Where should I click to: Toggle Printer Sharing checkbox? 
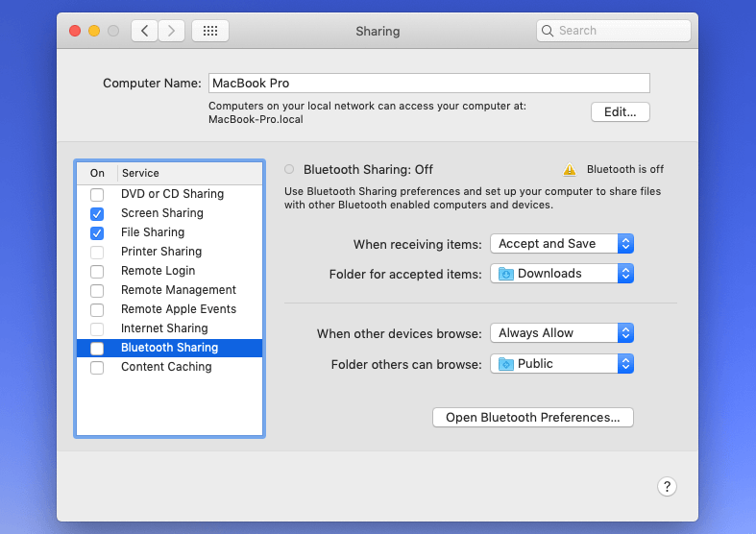click(x=97, y=252)
